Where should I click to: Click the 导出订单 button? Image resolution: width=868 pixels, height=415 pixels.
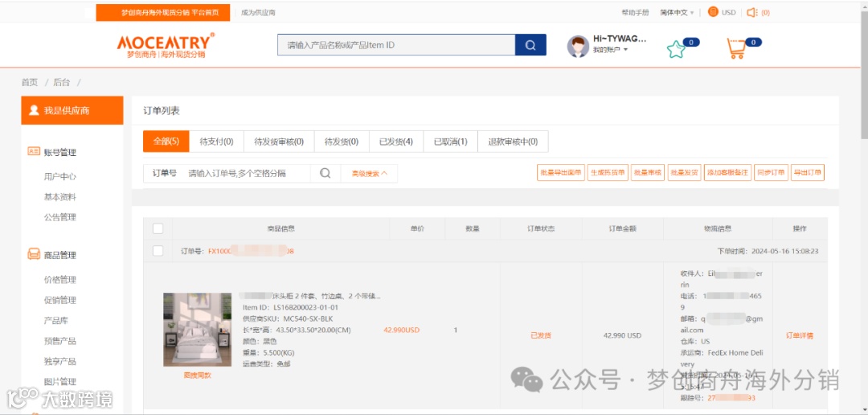[x=808, y=172]
